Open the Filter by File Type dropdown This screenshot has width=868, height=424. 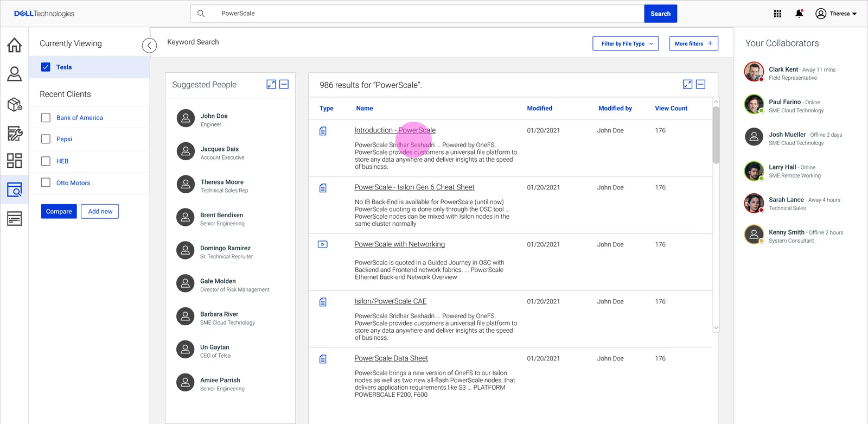click(626, 43)
